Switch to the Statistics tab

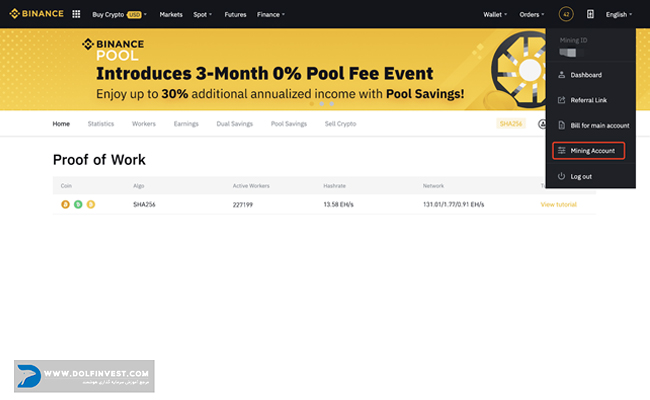click(x=101, y=124)
